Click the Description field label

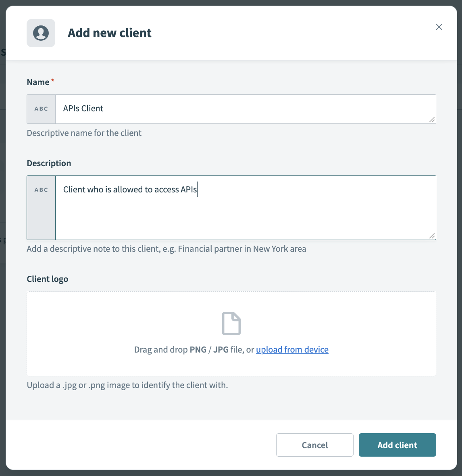(49, 163)
